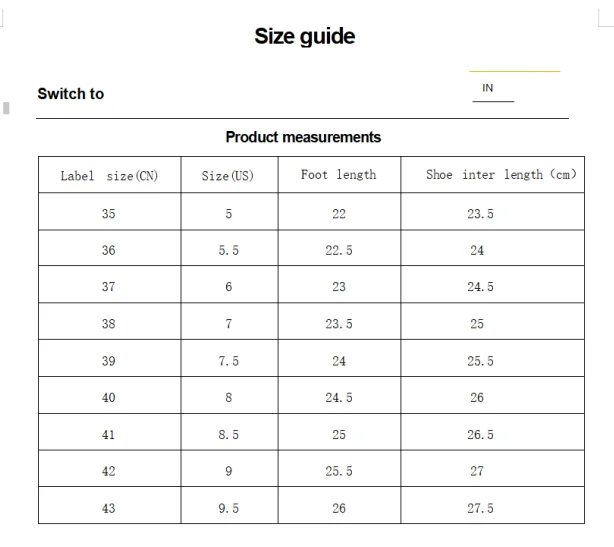Click the Switch to label
This screenshot has height=547, width=614.
[x=71, y=94]
